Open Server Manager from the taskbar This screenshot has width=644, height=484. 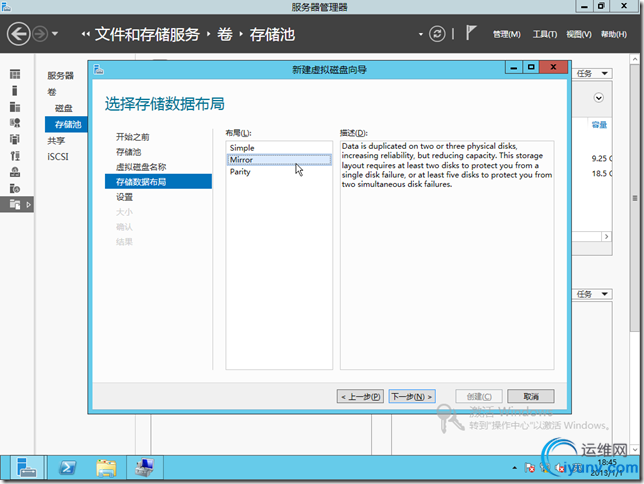[27, 468]
